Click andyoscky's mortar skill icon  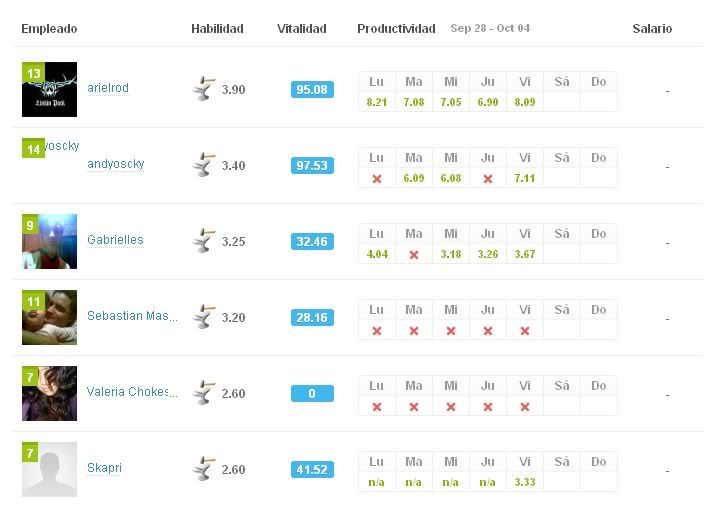(204, 165)
